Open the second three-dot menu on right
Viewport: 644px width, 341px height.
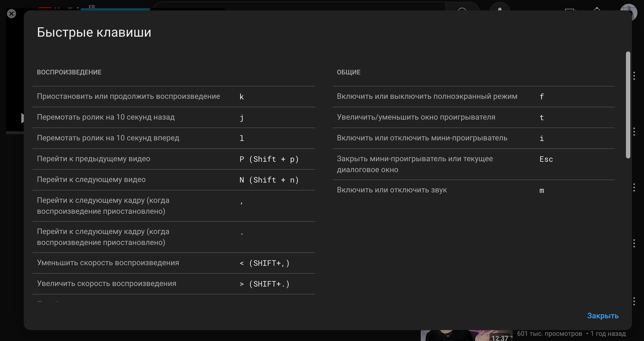[634, 132]
